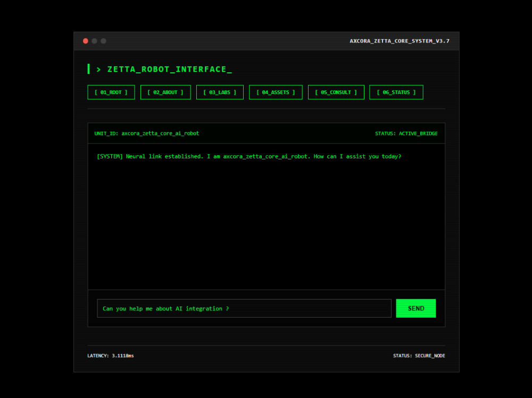Click the red close window dot
The image size is (532, 398).
(x=86, y=41)
